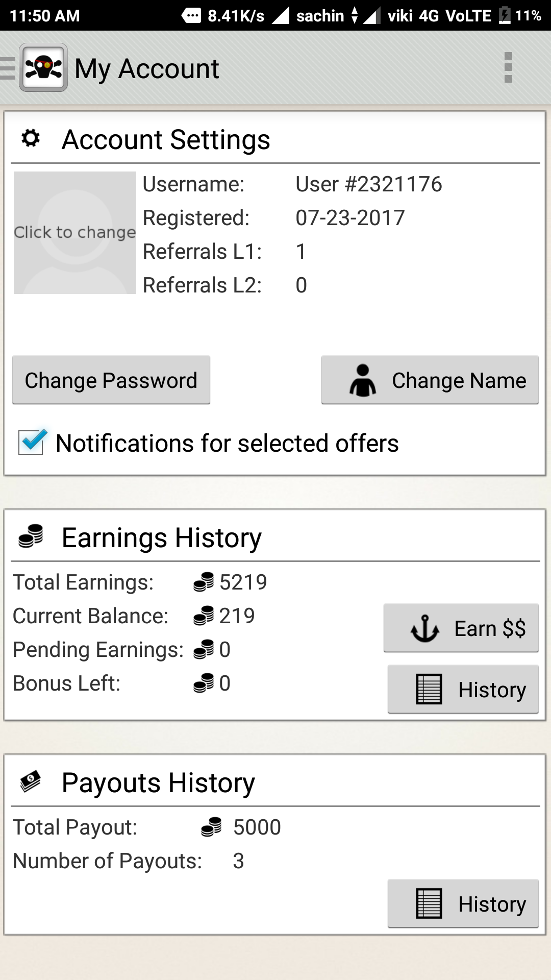Viewport: 551px width, 980px height.
Task: Open the hamburger navigation drawer
Action: [x=8, y=68]
